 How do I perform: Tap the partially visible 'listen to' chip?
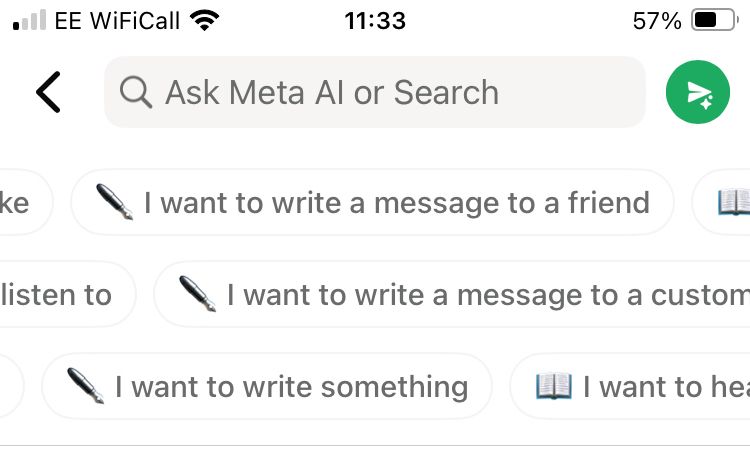coord(67,294)
